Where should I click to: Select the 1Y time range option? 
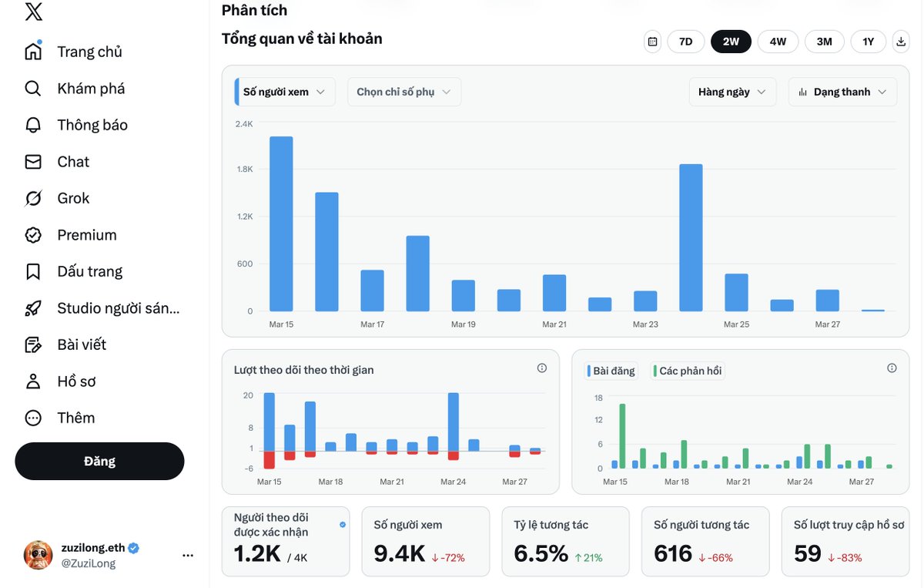(x=868, y=41)
